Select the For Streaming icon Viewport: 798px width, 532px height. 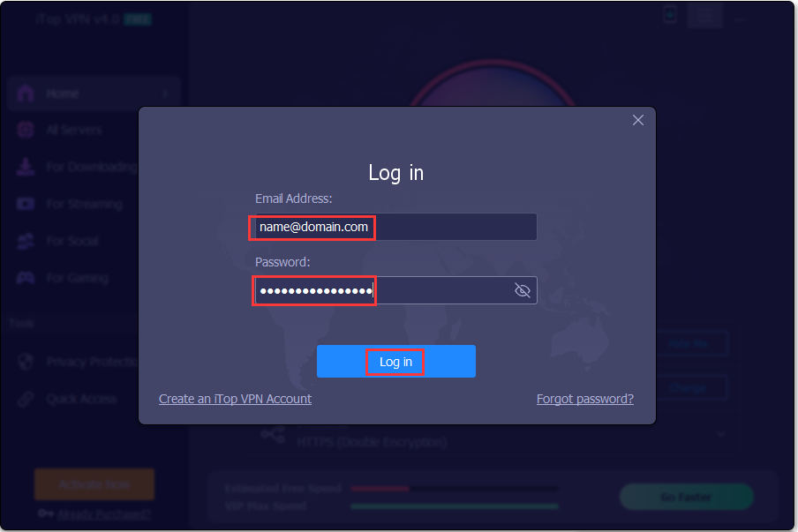(x=26, y=204)
